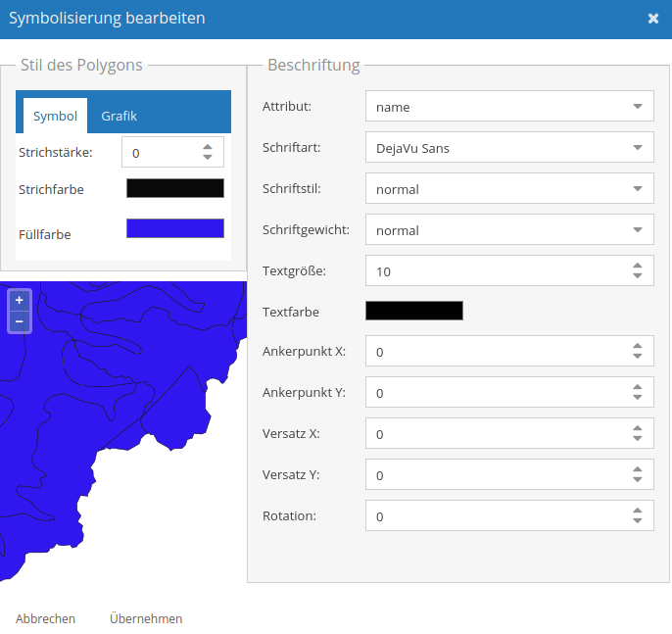Click the Schriftgewicht dropdown arrow
This screenshot has width=672, height=634.
(x=638, y=229)
